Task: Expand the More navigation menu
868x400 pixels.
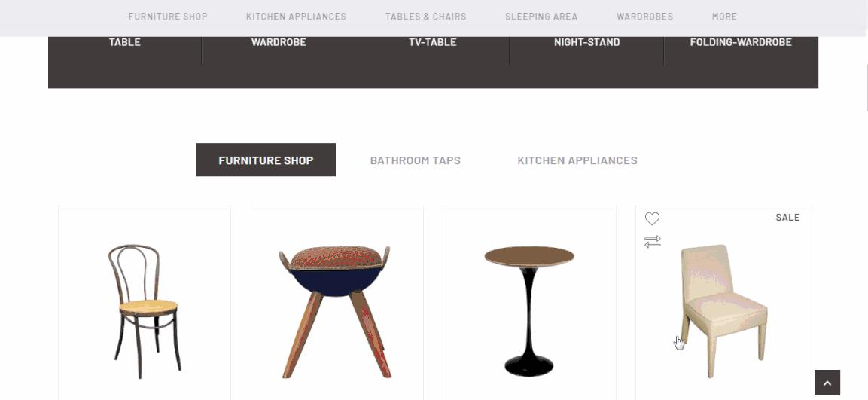Action: point(724,17)
